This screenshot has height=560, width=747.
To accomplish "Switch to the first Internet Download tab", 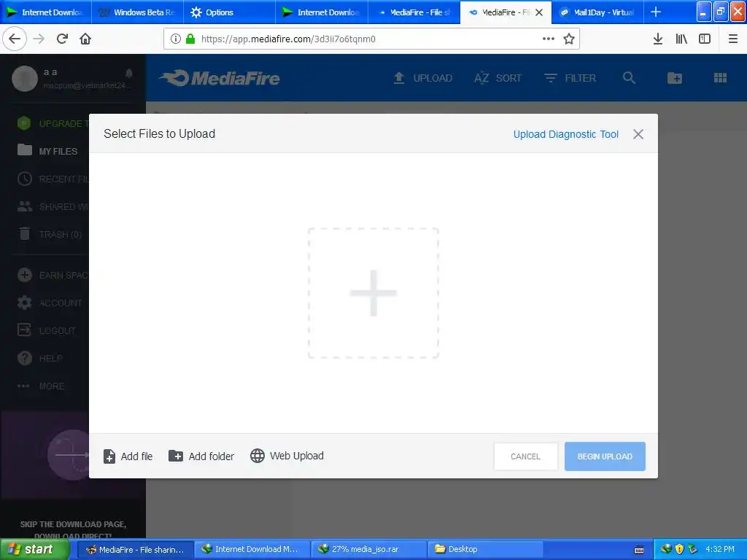I will [x=46, y=12].
